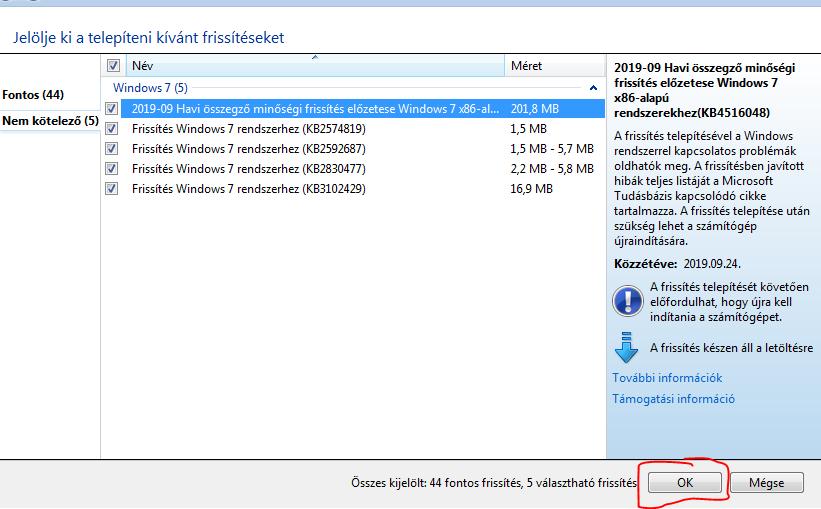
Task: Toggle the KB2592687 update checkbox
Action: coord(112,148)
